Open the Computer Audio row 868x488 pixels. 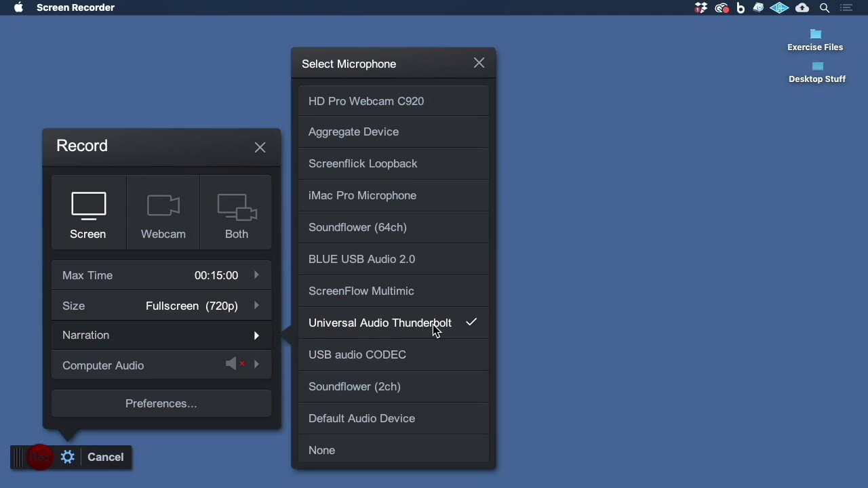(161, 365)
